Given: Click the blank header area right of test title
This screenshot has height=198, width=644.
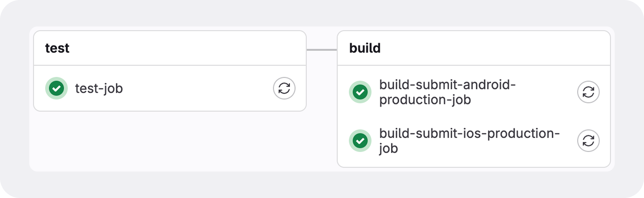Looking at the screenshot, I should pyautogui.click(x=187, y=48).
